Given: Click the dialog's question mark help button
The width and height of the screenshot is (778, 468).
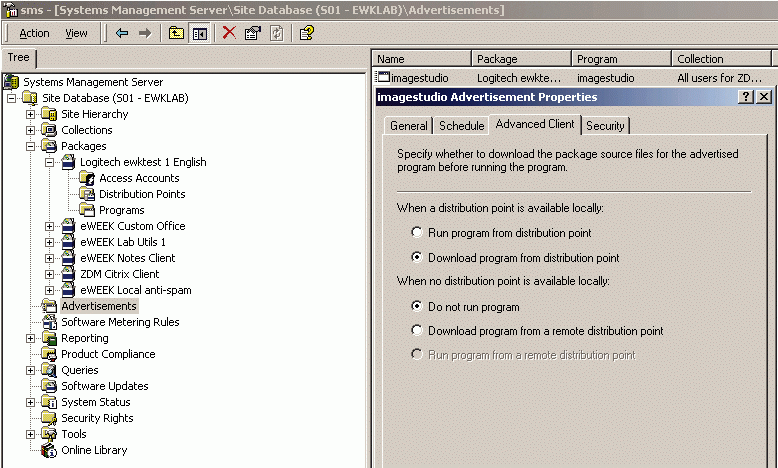Looking at the screenshot, I should [x=746, y=97].
